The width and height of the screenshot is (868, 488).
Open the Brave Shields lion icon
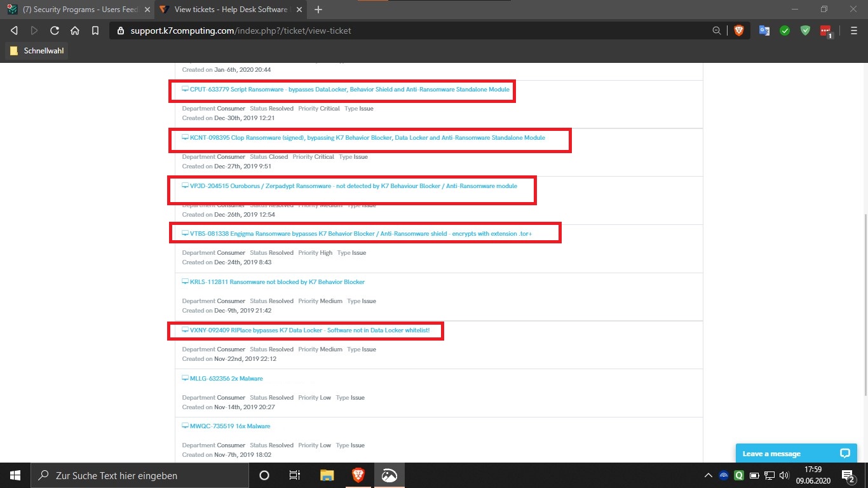(x=738, y=30)
